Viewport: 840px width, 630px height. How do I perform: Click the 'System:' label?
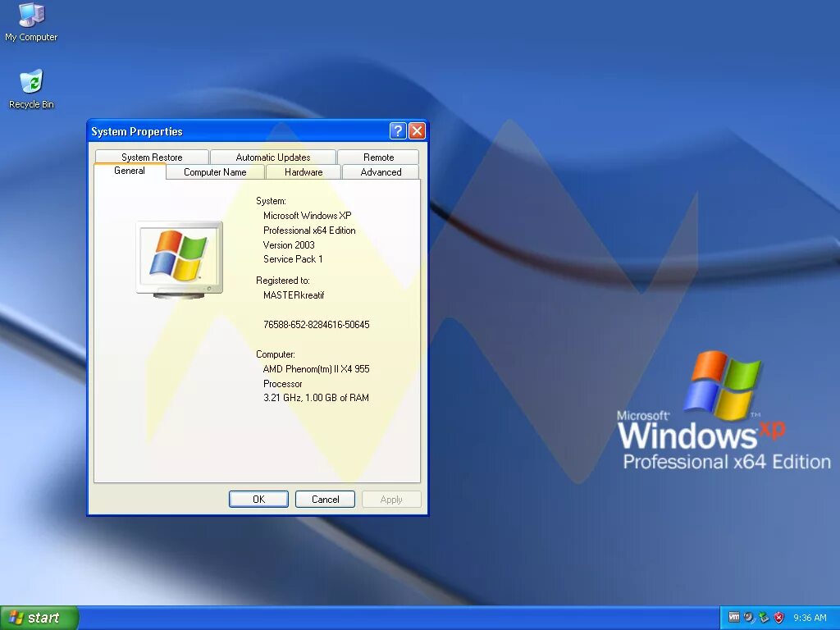point(271,202)
